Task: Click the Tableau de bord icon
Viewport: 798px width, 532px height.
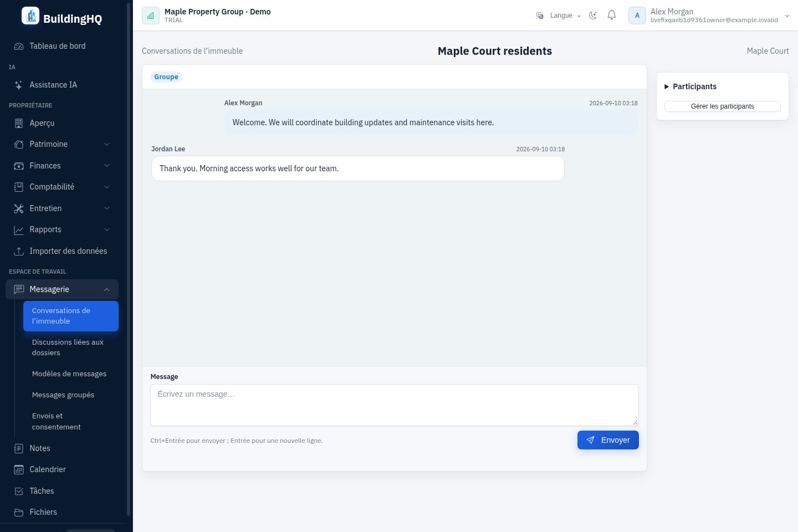Action: tap(19, 46)
